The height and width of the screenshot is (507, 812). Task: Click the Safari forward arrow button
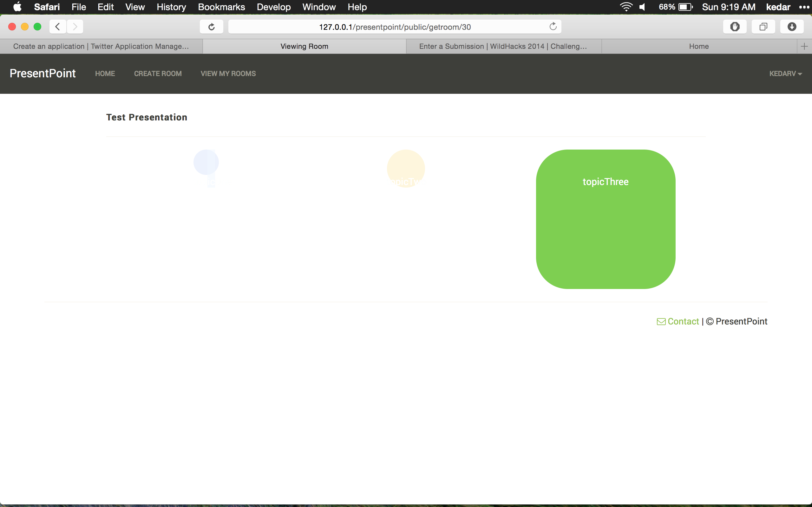(75, 27)
